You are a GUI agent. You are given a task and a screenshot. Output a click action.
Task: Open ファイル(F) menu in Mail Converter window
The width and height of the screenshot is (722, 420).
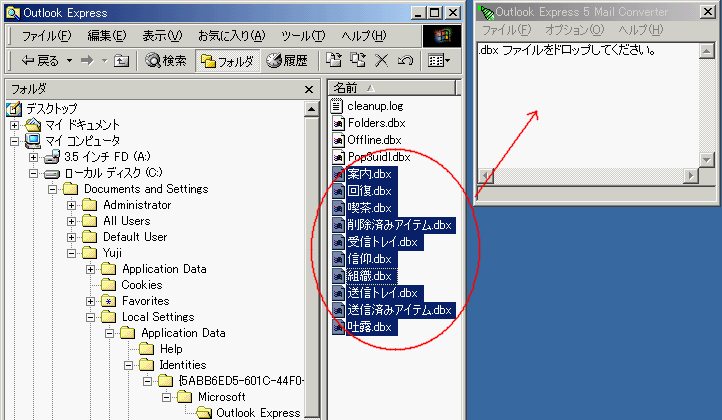(506, 30)
